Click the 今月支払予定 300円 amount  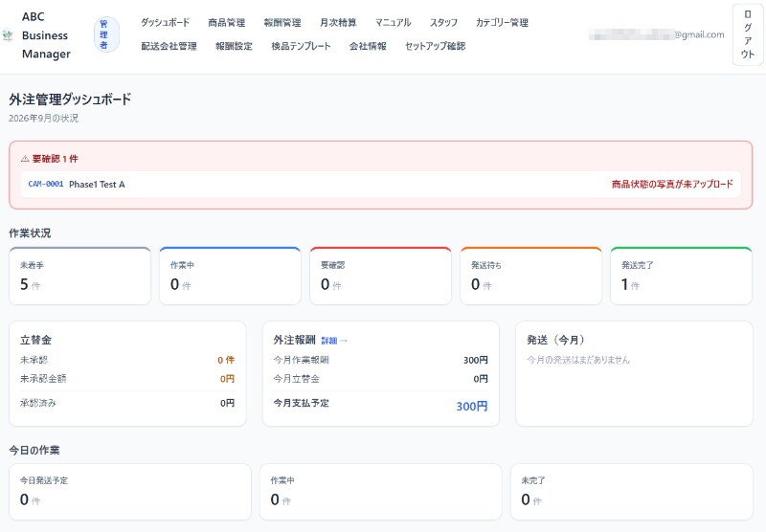pos(472,406)
